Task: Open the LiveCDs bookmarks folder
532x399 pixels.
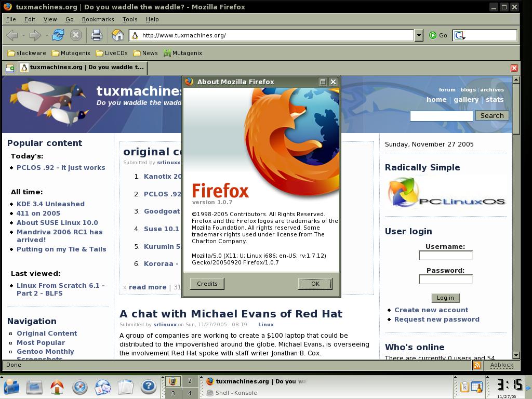Action: [112, 53]
